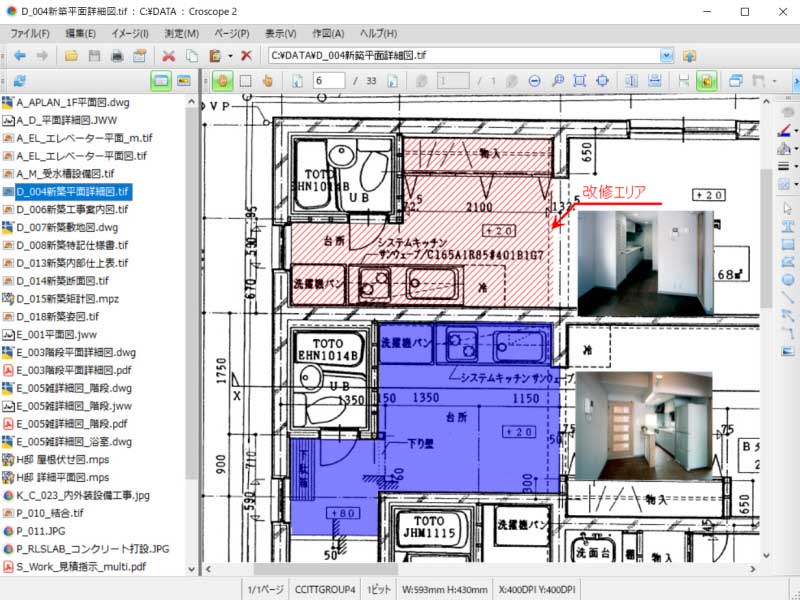
Task: Click the print icon in toolbar
Action: [116, 56]
